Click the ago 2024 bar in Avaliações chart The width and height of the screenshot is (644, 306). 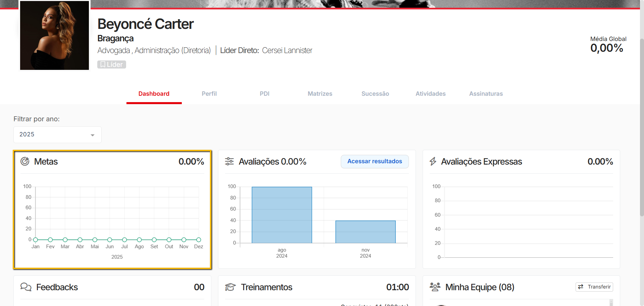[282, 215]
